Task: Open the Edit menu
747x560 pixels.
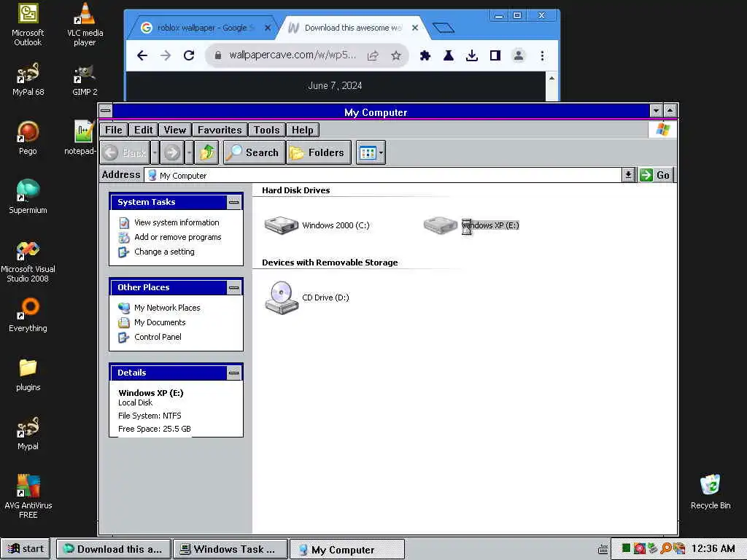Action: 144,130
